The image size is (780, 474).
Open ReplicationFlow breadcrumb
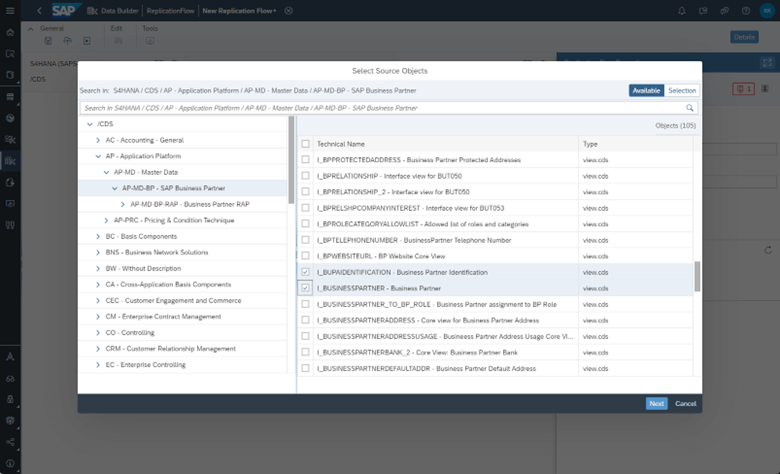(x=170, y=10)
